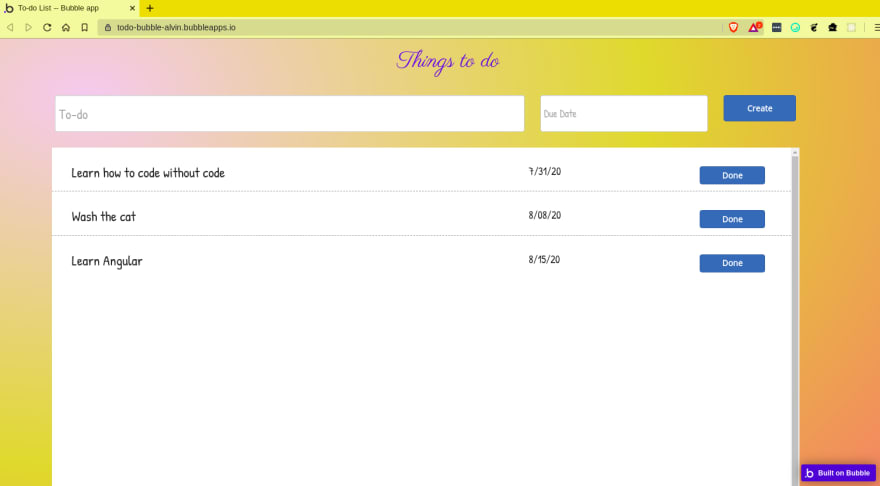
Task: Click the black creature-shaped extension icon
Action: [x=814, y=27]
